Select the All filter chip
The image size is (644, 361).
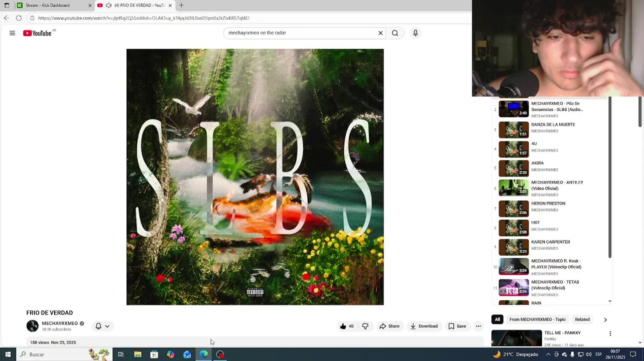tap(497, 319)
